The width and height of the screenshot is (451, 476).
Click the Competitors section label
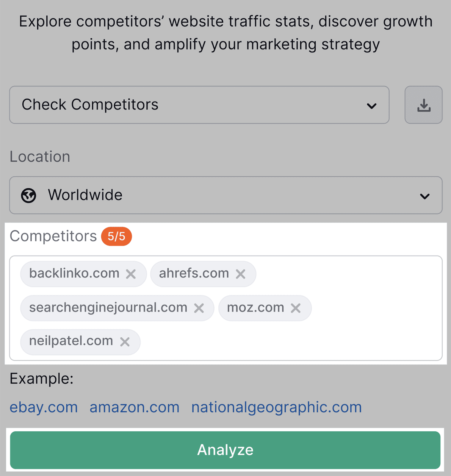[x=53, y=236]
